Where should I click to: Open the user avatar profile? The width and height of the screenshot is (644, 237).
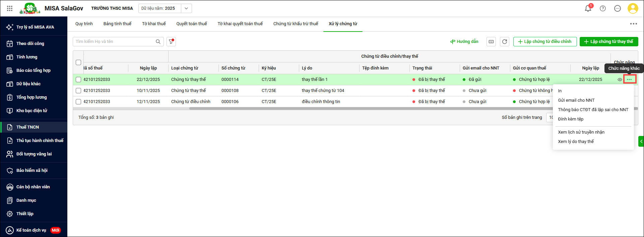pos(633,8)
